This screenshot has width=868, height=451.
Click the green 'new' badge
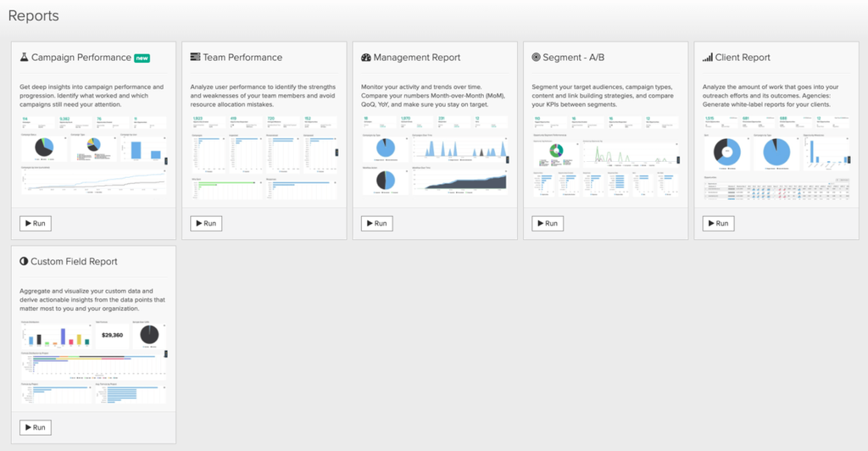(142, 58)
